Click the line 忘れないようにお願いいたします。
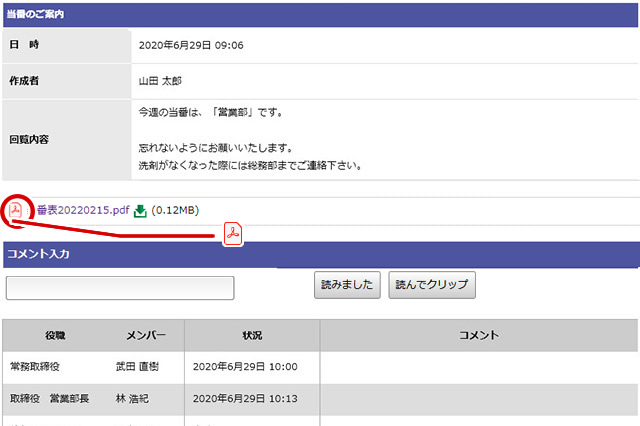The height and width of the screenshot is (426, 640). (x=216, y=148)
